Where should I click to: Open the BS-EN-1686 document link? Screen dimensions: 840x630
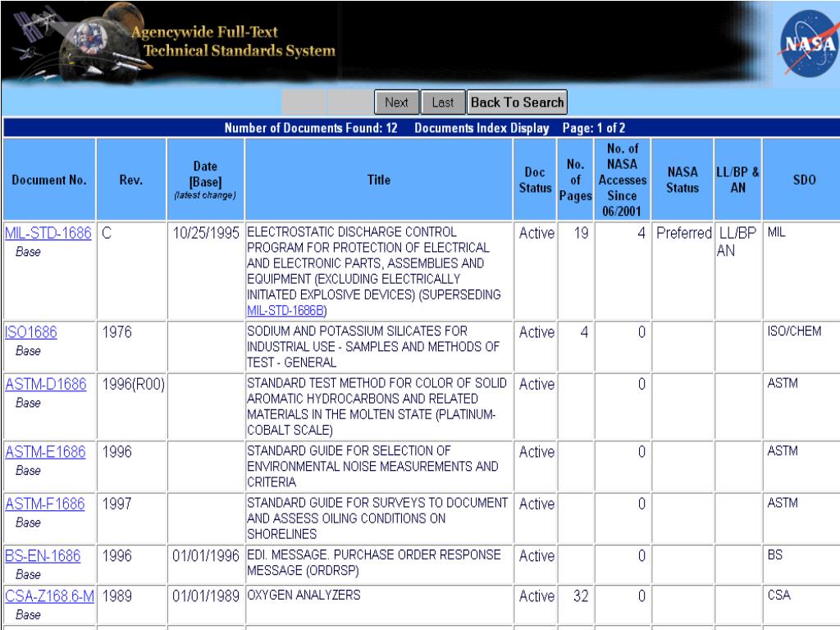43,556
